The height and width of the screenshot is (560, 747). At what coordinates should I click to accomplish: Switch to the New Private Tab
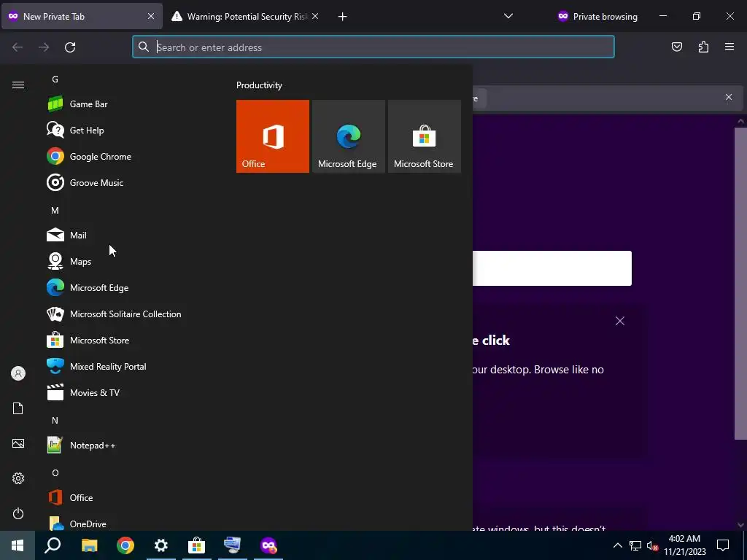click(x=82, y=16)
